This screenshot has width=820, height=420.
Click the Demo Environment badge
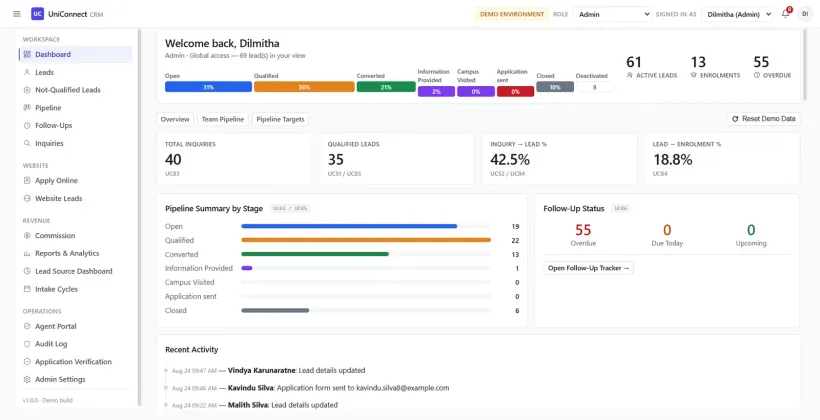pyautogui.click(x=512, y=14)
